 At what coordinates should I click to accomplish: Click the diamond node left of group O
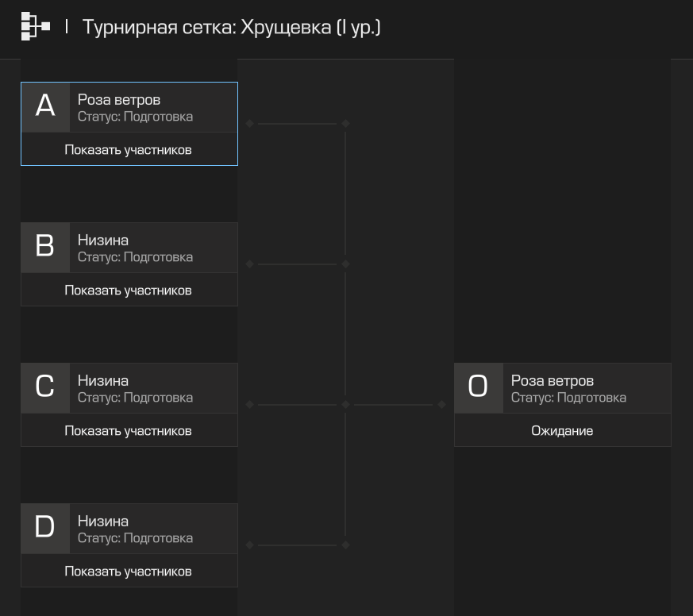pos(441,404)
